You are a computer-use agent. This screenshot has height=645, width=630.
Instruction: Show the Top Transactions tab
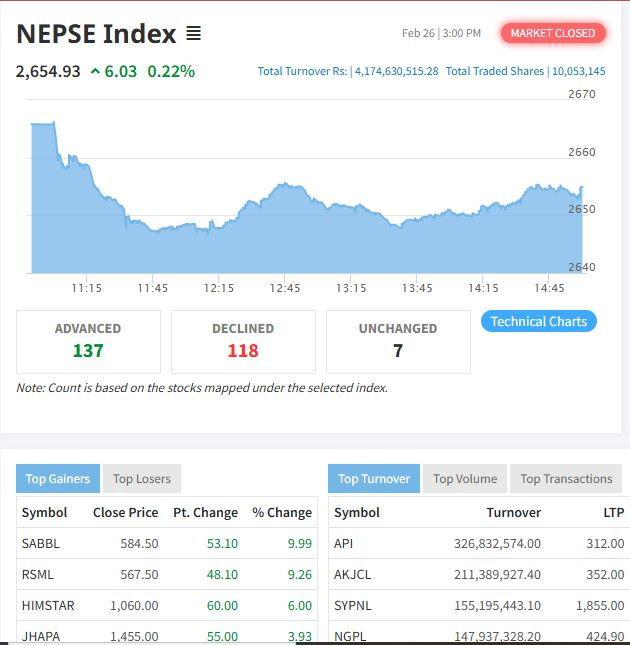(566, 479)
